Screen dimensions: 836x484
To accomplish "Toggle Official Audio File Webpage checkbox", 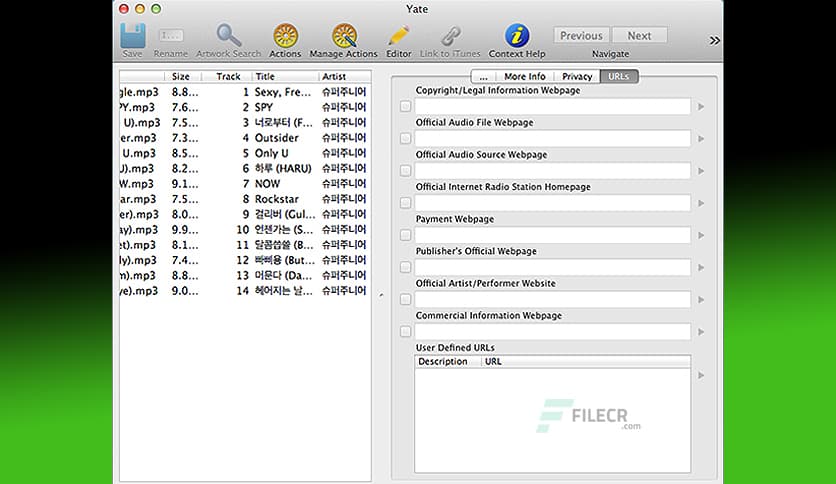I will 406,139.
